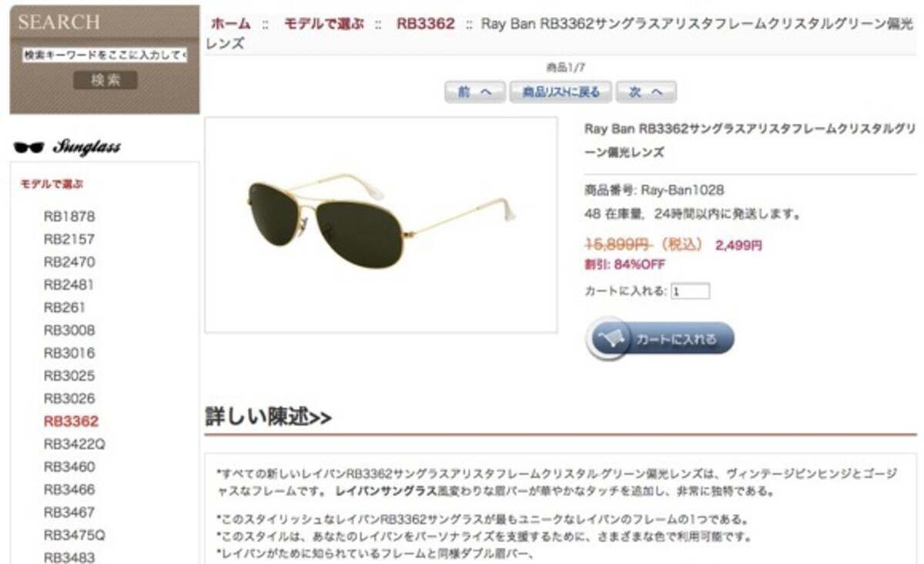Viewport: 924px width, 564px height.
Task: Return to product list button
Action: 561,92
